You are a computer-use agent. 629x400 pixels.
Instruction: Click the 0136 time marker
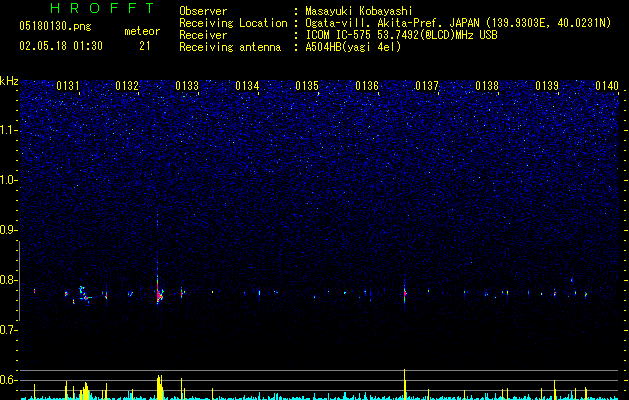tap(367, 86)
